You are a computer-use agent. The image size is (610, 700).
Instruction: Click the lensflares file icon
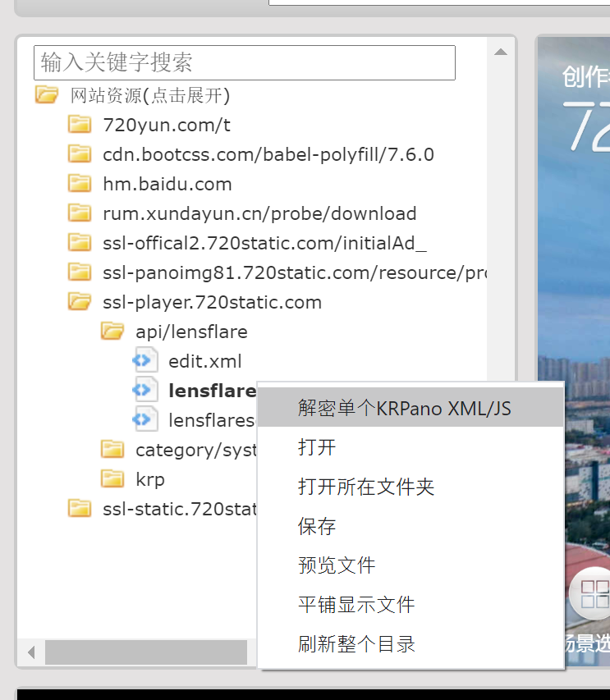(x=144, y=420)
